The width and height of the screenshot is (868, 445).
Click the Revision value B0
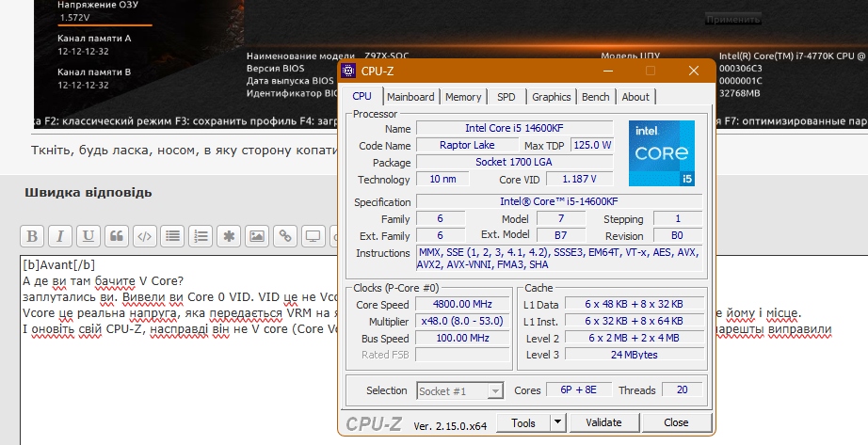pos(678,235)
